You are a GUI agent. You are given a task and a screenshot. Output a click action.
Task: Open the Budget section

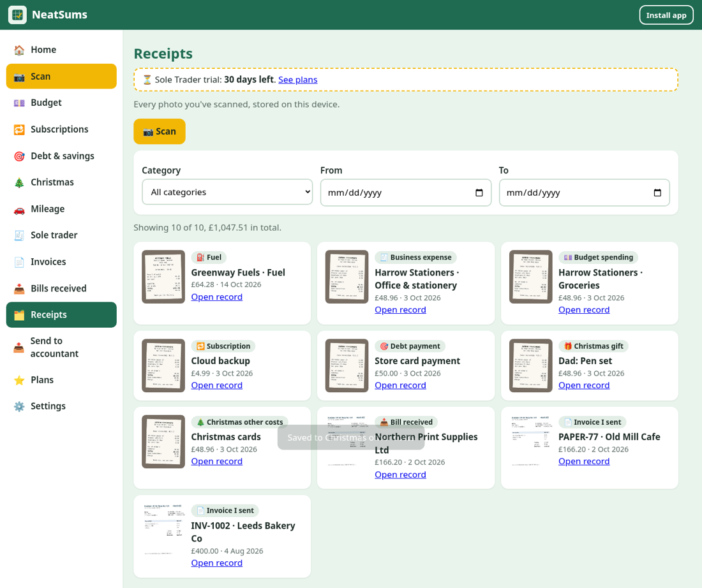point(61,103)
